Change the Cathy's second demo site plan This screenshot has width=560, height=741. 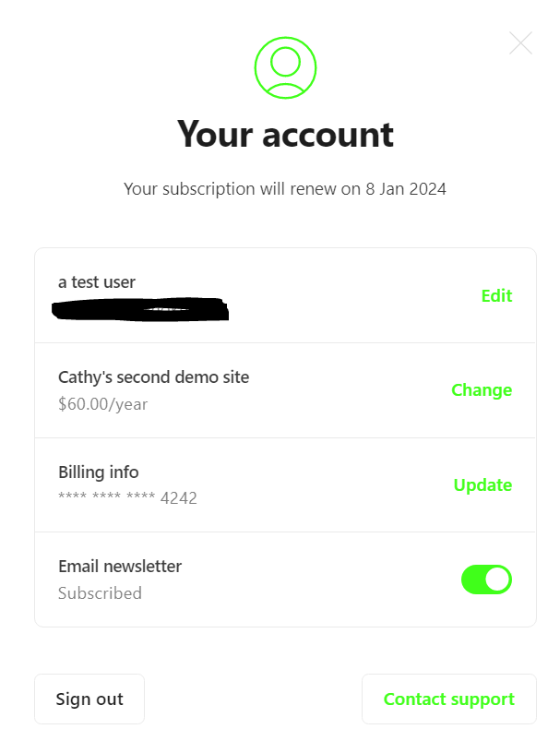(482, 390)
